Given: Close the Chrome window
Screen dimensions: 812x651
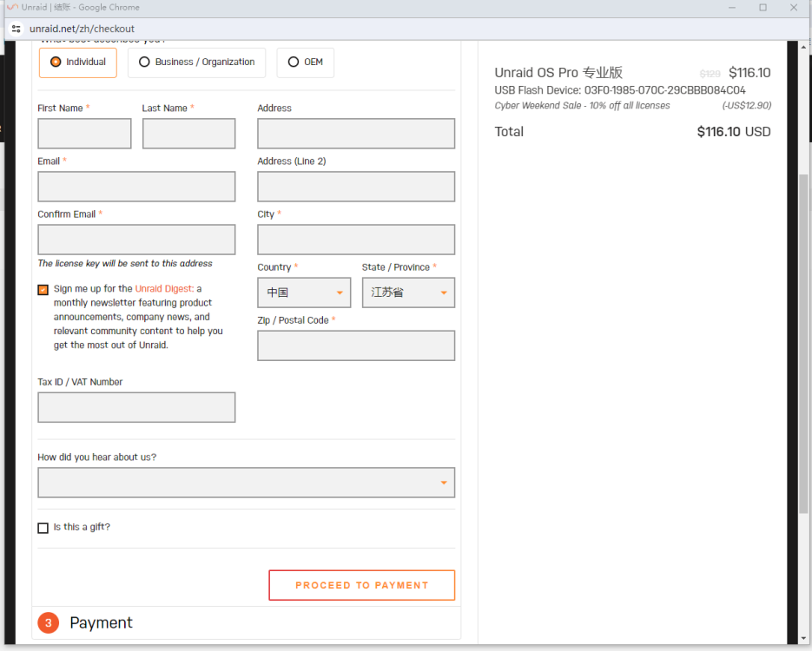Looking at the screenshot, I should coord(794,7).
